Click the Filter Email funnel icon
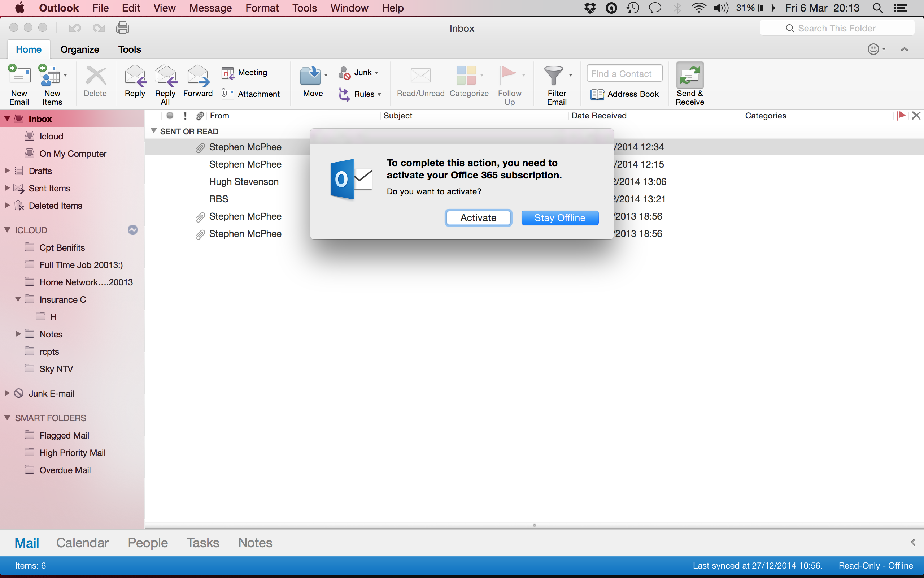 [553, 75]
